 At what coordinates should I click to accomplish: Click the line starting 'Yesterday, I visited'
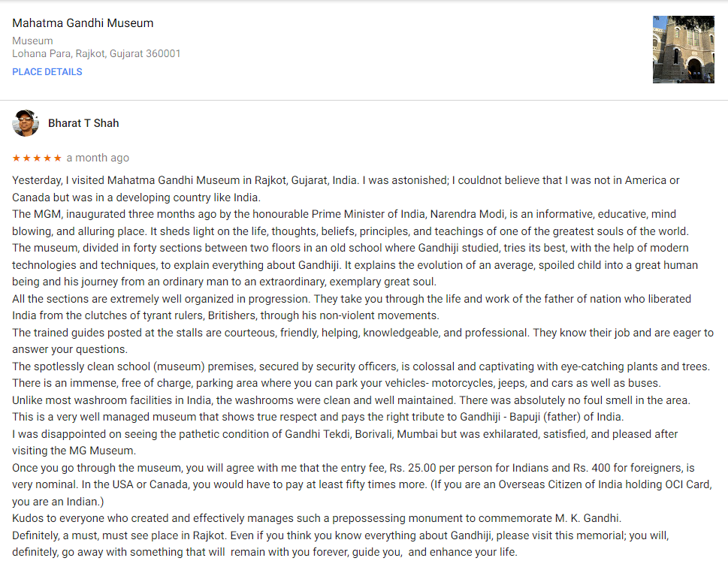click(346, 180)
